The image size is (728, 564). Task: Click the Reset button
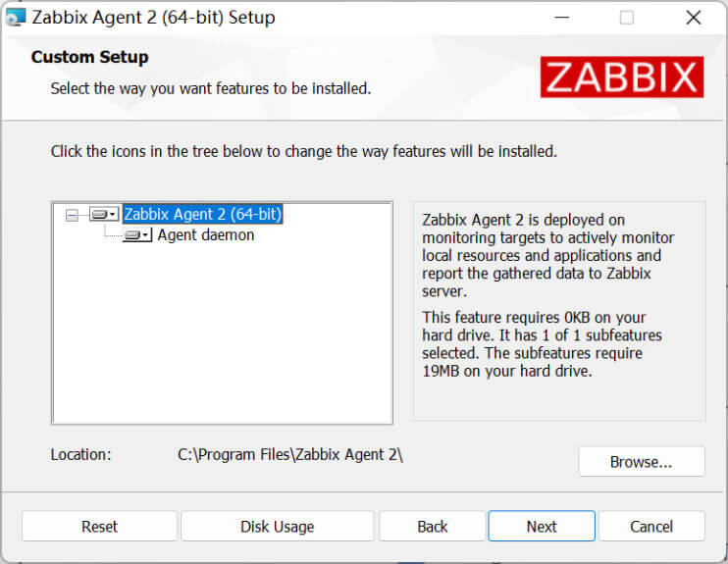99,526
